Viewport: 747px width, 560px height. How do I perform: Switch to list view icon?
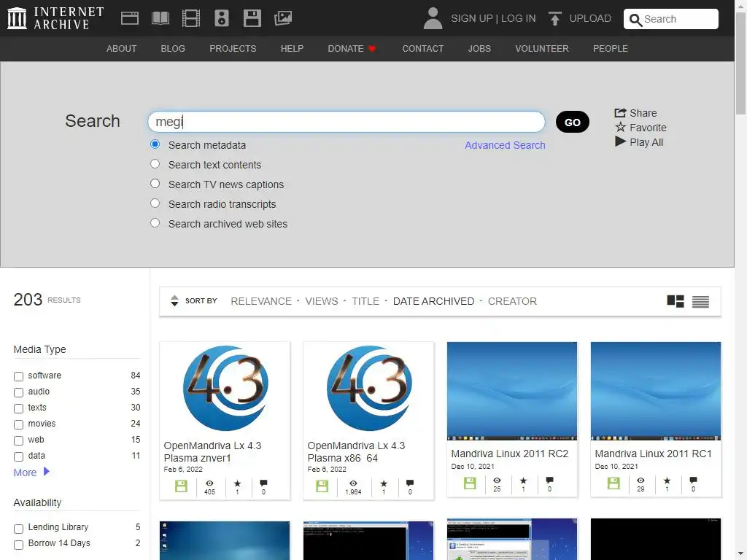[x=700, y=301]
